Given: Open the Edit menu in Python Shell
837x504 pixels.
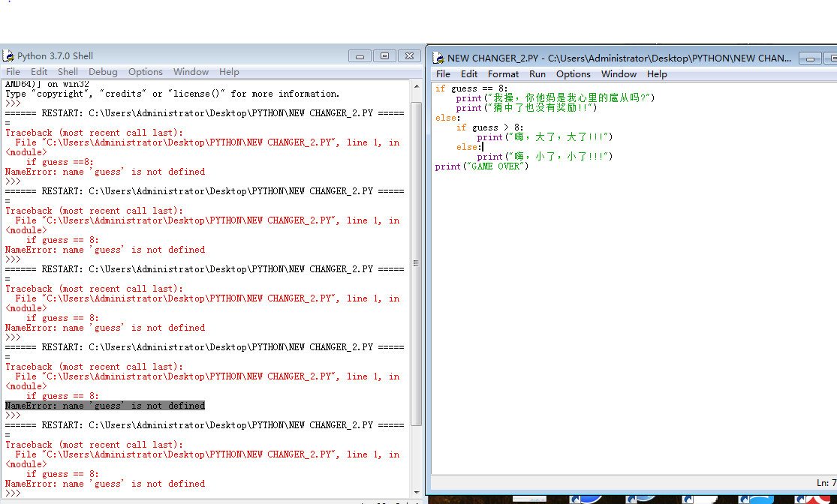Looking at the screenshot, I should click(39, 71).
